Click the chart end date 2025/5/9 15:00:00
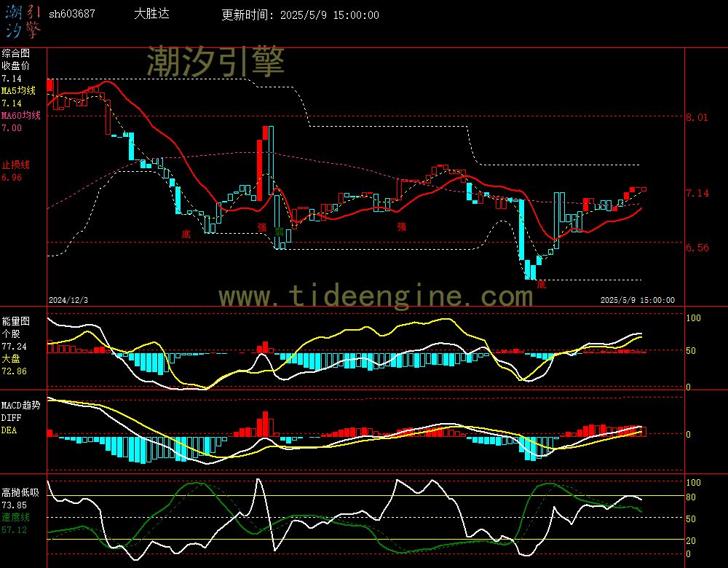The image size is (728, 568). [x=638, y=301]
